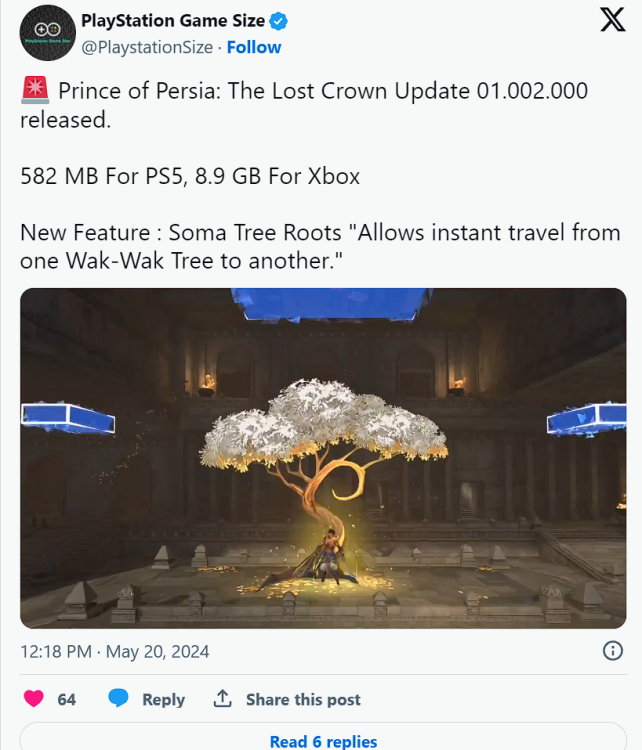This screenshot has height=750, width=642.
Task: Open the X logo link
Action: tap(612, 20)
